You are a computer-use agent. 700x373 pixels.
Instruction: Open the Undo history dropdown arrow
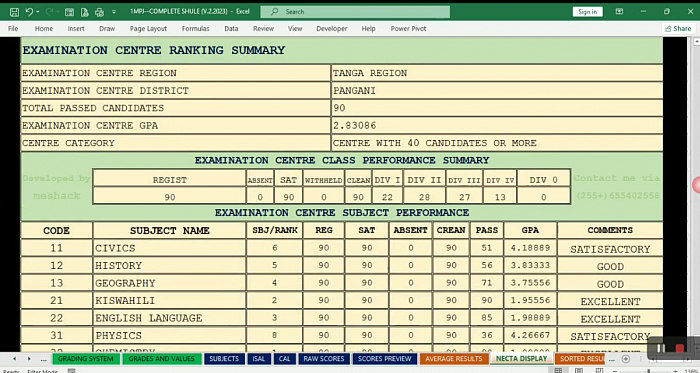tap(38, 12)
